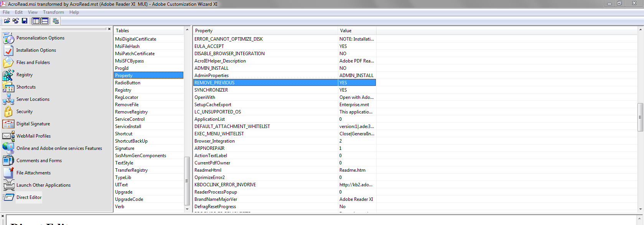
Task: Toggle the bottom help pane layout icon
Action: click(45, 21)
